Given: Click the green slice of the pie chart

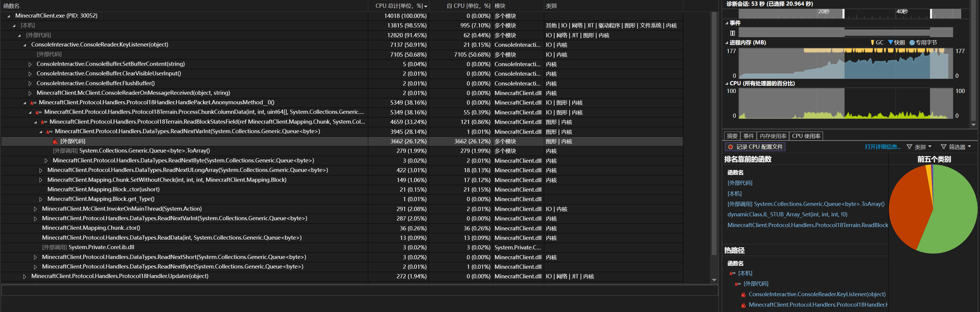Looking at the screenshot, I should tap(951, 213).
